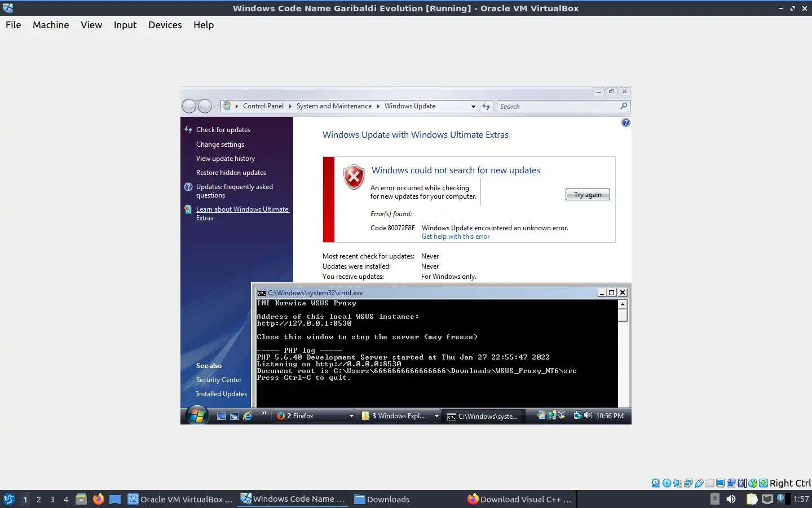Open View update history

pyautogui.click(x=226, y=159)
